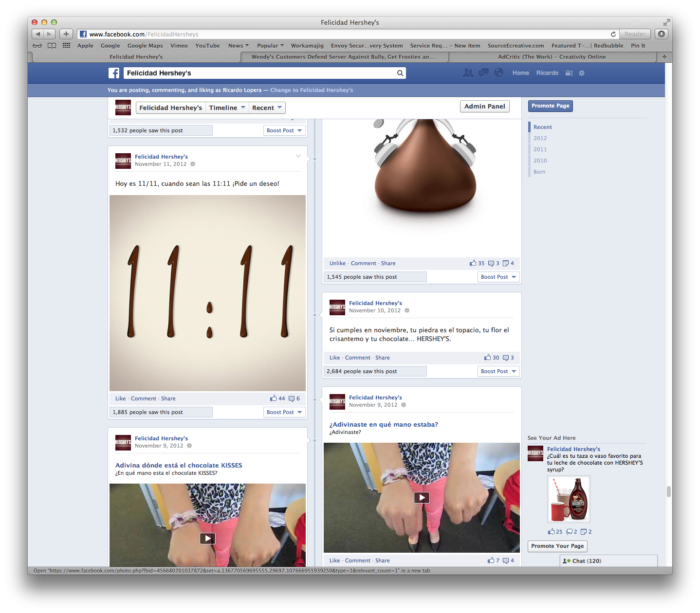Click Change to Felicidad Hershey's link
Viewport: 700px width, 613px height.
tap(312, 90)
